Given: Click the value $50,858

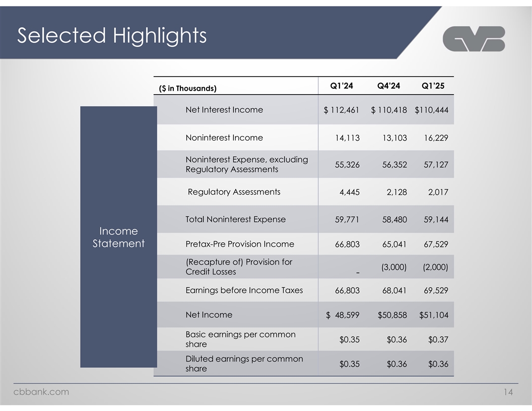Looking at the screenshot, I should tap(392, 315).
